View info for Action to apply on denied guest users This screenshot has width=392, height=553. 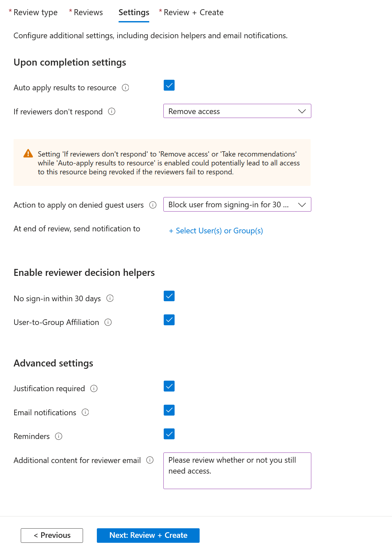pos(153,205)
